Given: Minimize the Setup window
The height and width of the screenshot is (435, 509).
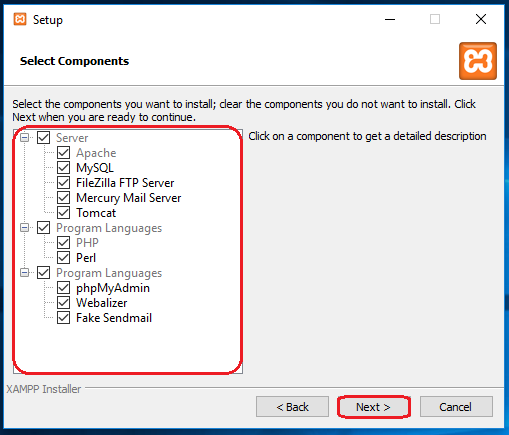Looking at the screenshot, I should [390, 19].
